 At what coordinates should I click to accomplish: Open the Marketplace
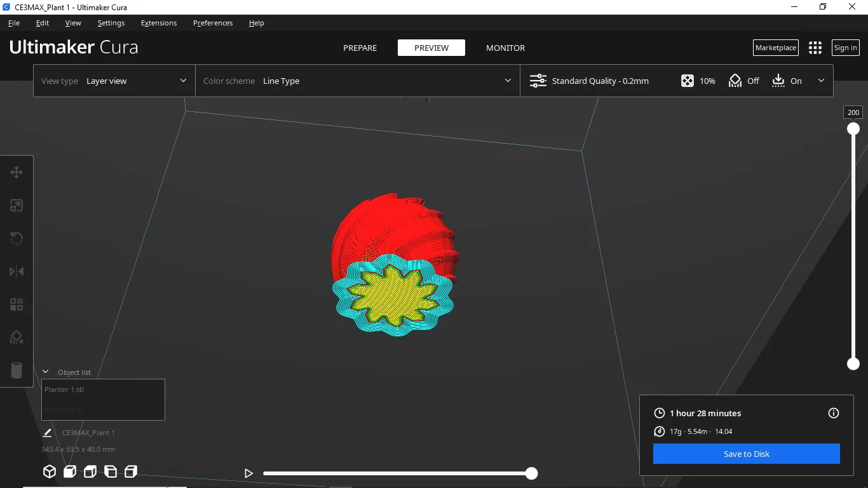tap(775, 48)
